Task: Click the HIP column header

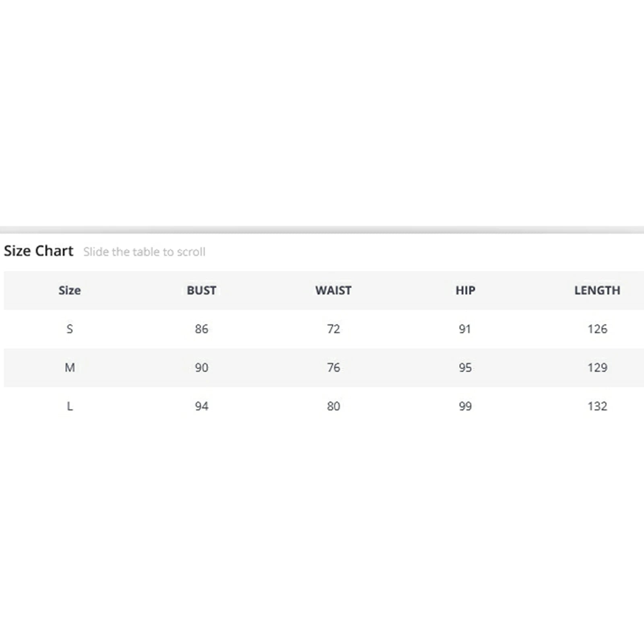Action: [x=465, y=290]
